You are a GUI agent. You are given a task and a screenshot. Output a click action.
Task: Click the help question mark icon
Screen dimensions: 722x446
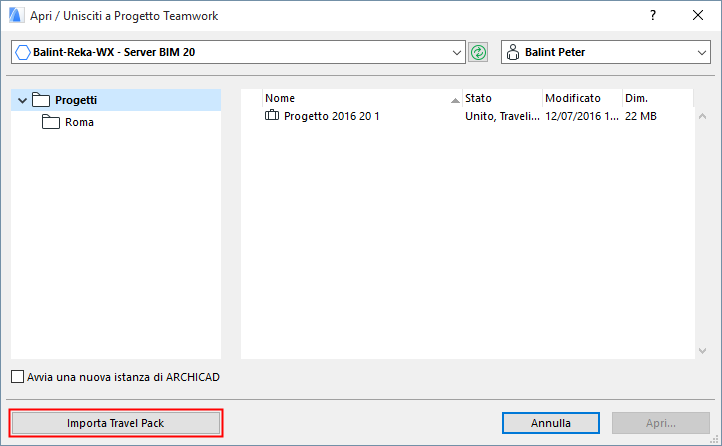pyautogui.click(x=652, y=16)
